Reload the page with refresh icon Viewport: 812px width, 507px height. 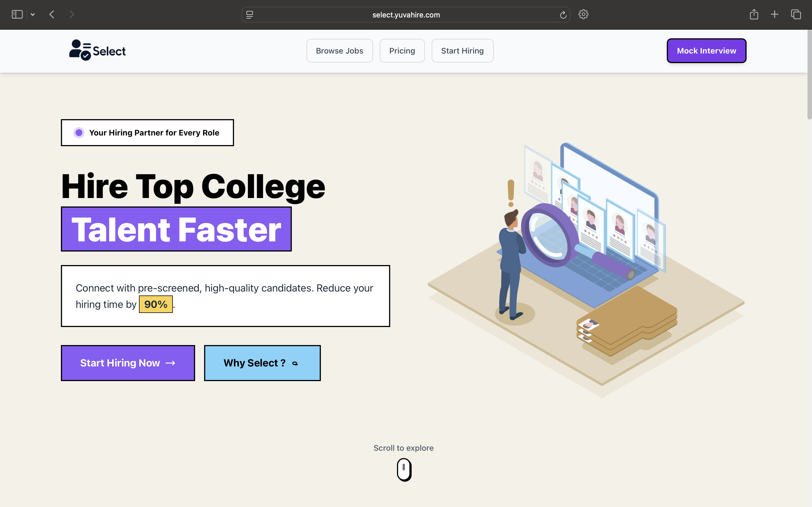[563, 15]
